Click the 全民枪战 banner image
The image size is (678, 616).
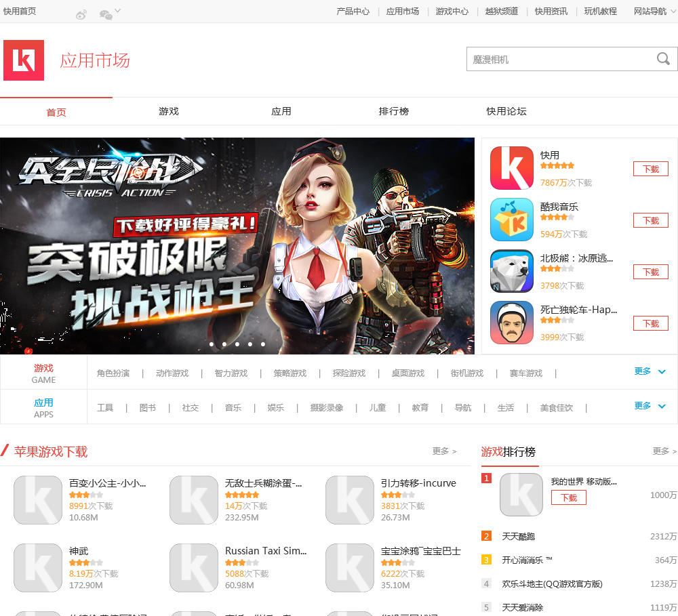click(x=237, y=245)
